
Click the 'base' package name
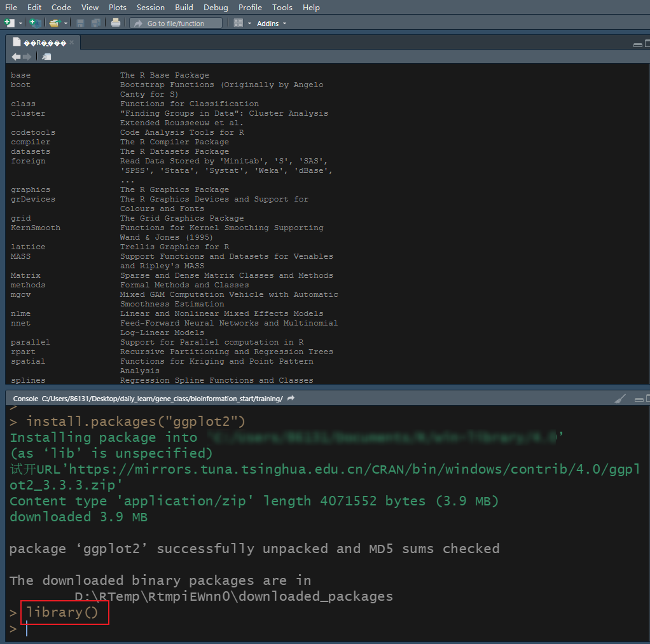coord(20,75)
